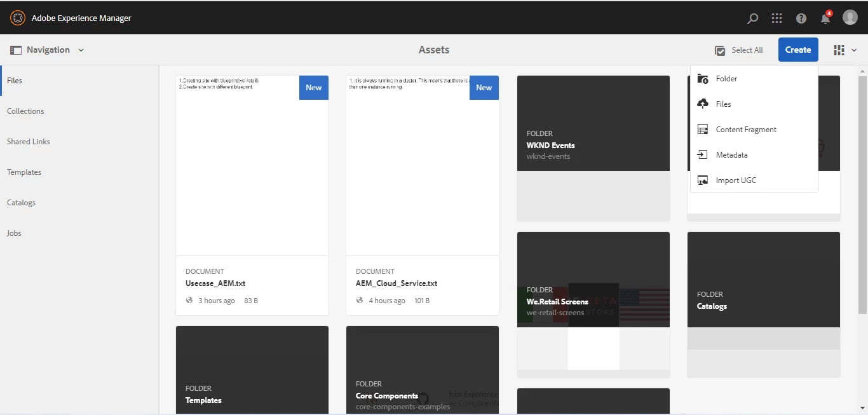The image size is (868, 415).
Task: Open the help question mark icon
Action: click(801, 18)
